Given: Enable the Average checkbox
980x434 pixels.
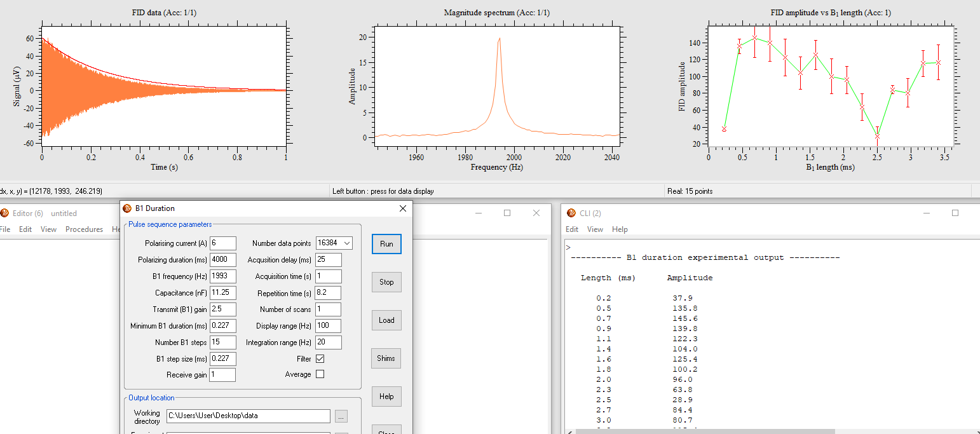Looking at the screenshot, I should [x=320, y=374].
